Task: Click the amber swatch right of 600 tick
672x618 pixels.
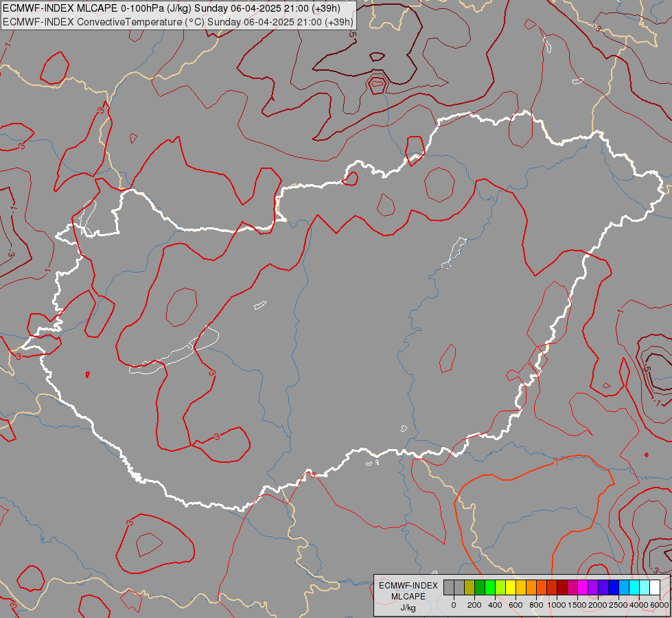Action: (x=521, y=588)
